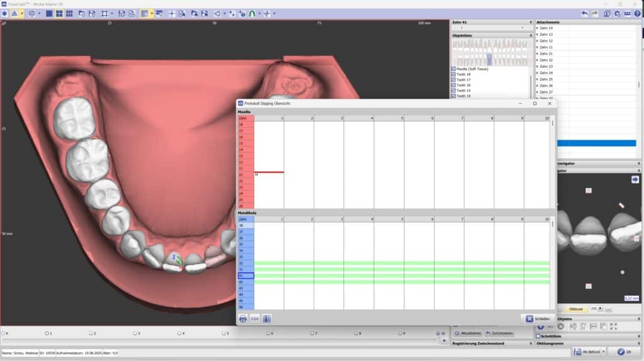Toggle Maxilla (Soft Tissue) checkbox
Image resolution: width=644 pixels, height=361 pixels.
coord(453,69)
